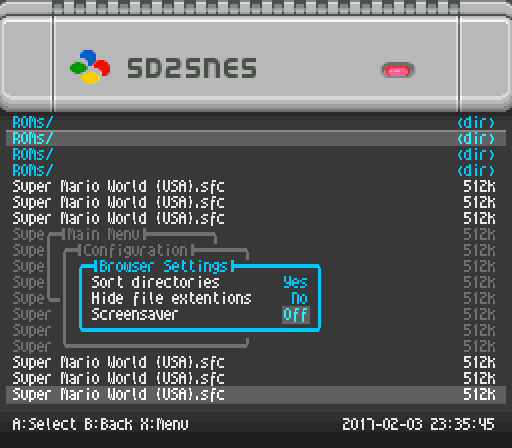Click the Main Menu title
Viewport: 512px width, 448px height.
[x=103, y=235]
